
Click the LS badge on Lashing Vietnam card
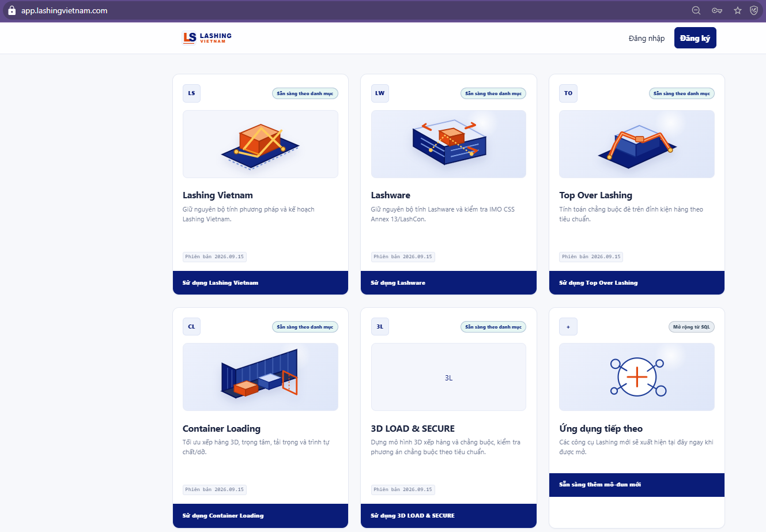pos(191,93)
